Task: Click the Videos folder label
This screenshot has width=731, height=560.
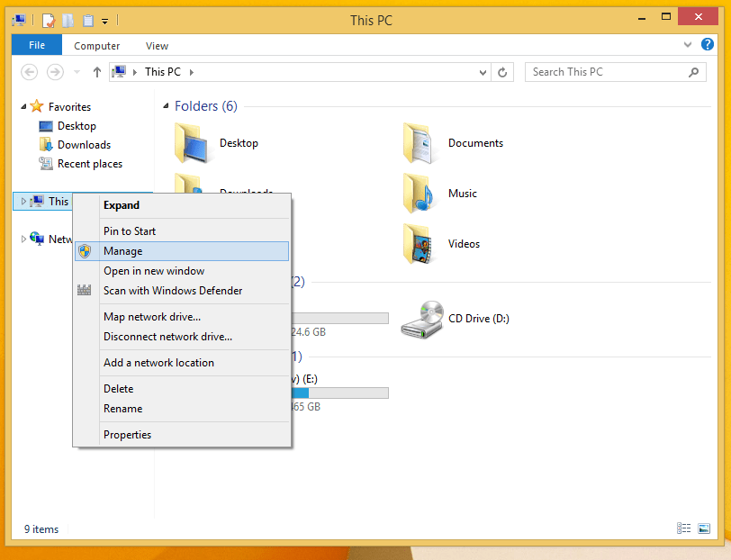Action: [464, 244]
